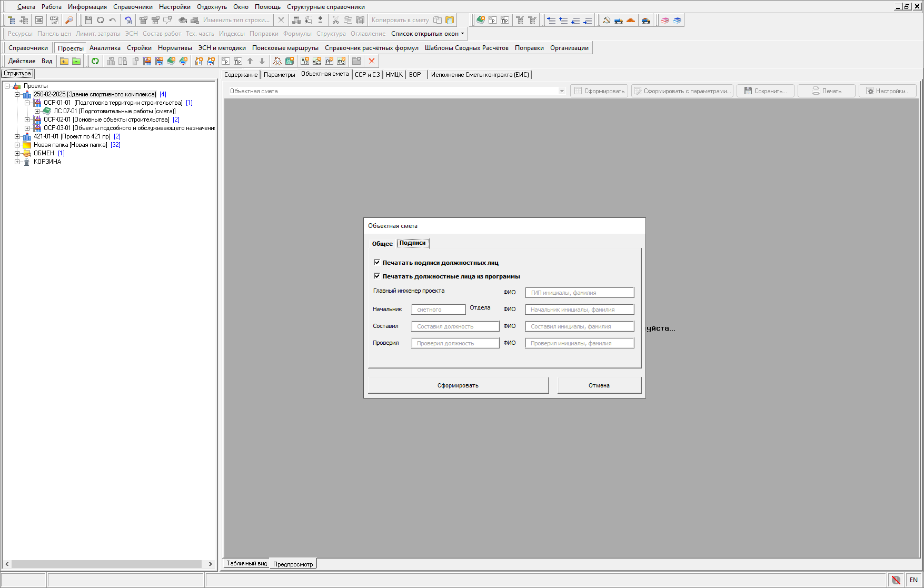Image resolution: width=924 pixels, height=588 pixels.
Task: Click 'Отмена' to cancel the dialog
Action: tap(599, 385)
